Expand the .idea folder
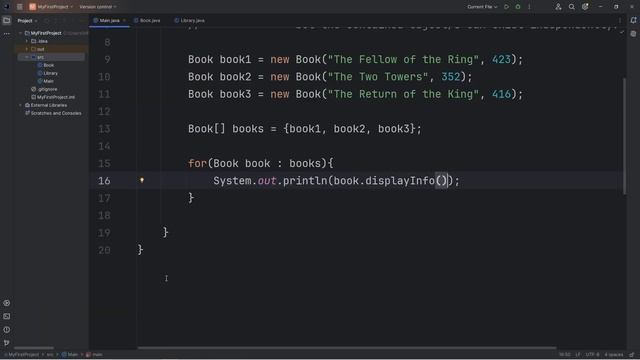 (x=27, y=41)
